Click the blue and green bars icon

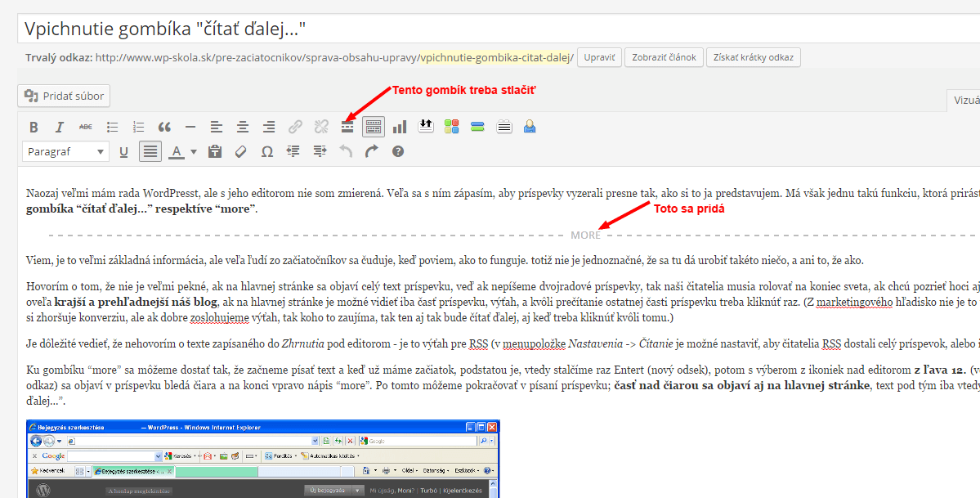point(477,127)
